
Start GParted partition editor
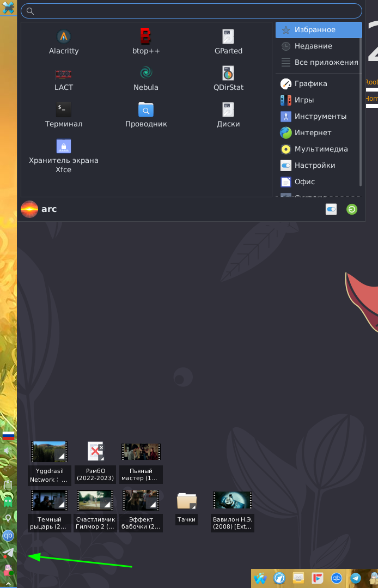tap(228, 43)
